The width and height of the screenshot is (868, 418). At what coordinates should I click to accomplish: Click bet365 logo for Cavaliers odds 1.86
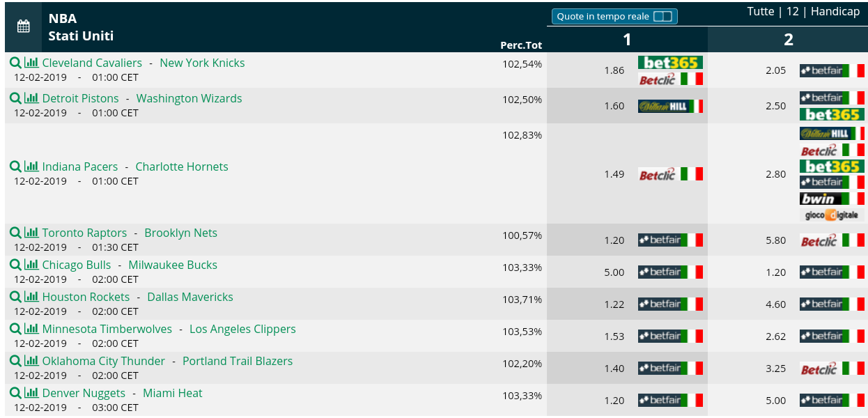click(670, 63)
